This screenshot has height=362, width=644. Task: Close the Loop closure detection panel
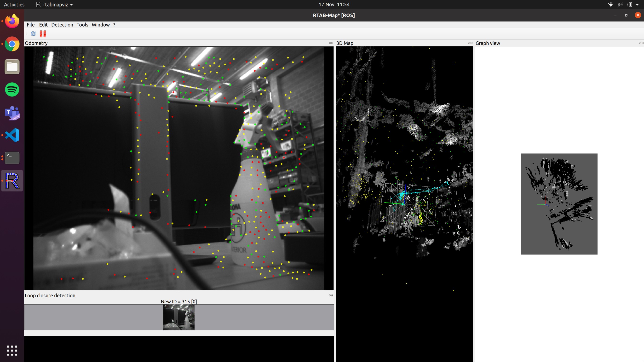tap(332, 295)
